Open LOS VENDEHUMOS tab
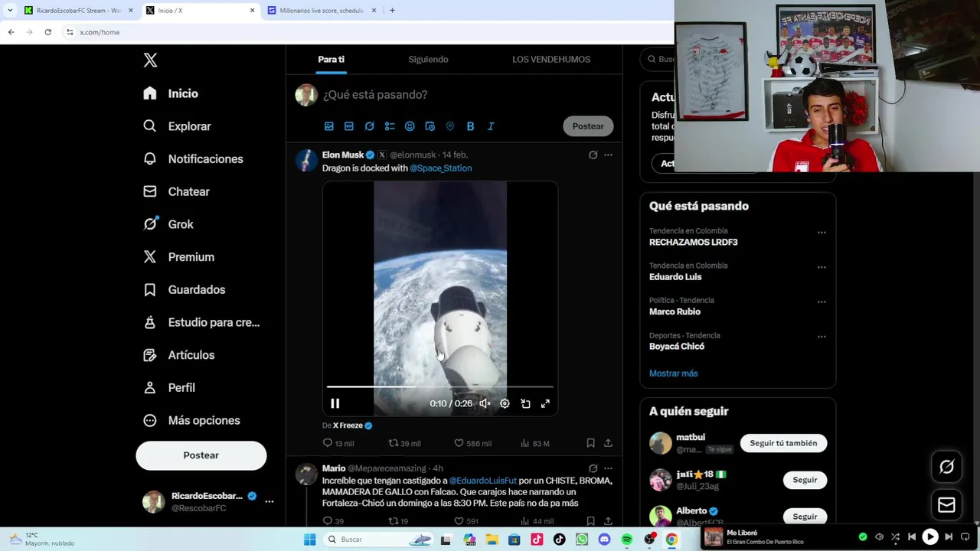Viewport: 980px width, 551px height. coord(551,59)
